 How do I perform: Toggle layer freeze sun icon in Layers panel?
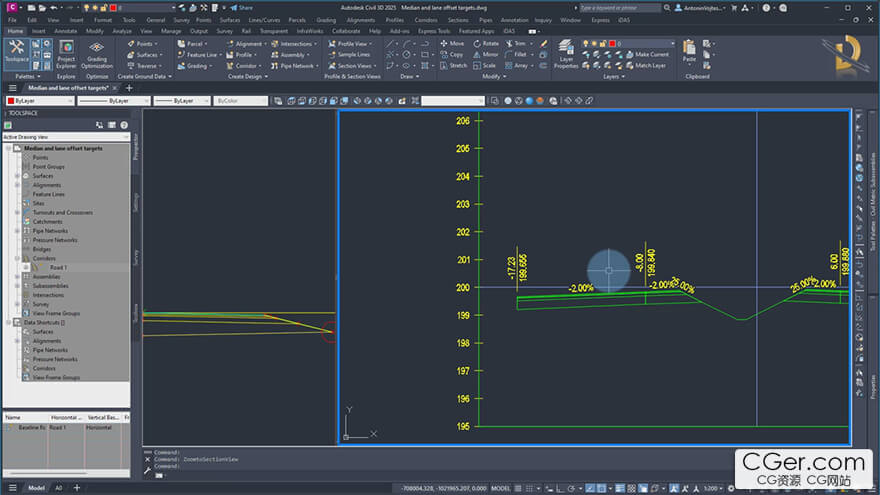click(x=594, y=43)
